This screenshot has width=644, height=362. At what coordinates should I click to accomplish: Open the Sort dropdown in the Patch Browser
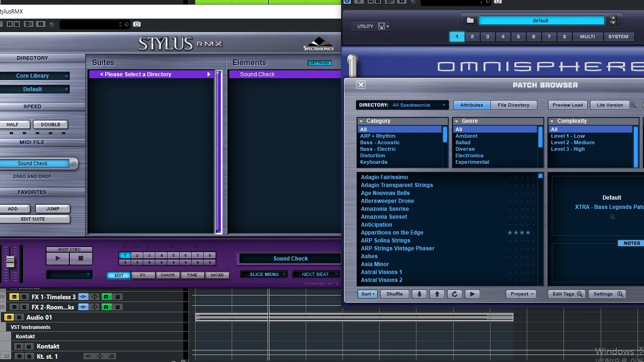click(x=367, y=294)
